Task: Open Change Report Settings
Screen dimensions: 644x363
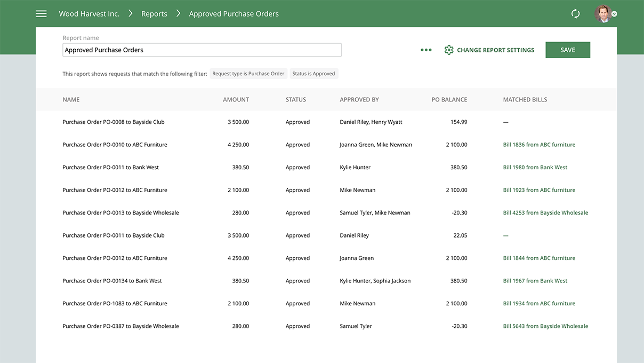Action: pos(495,50)
